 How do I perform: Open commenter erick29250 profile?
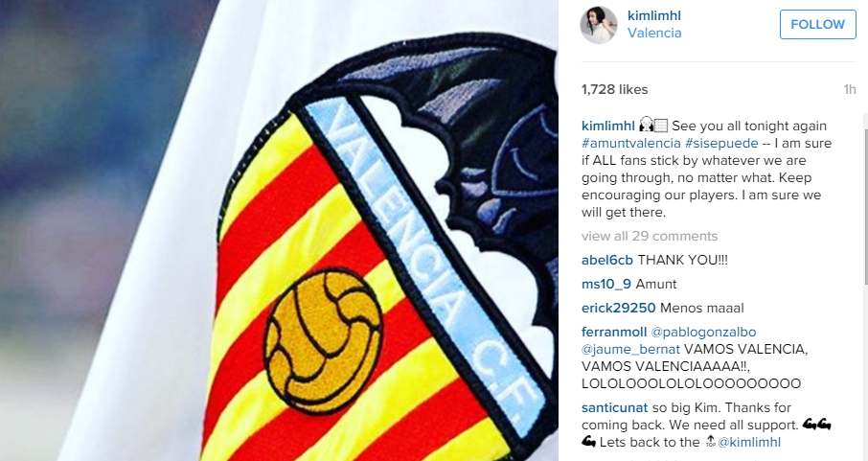[618, 308]
